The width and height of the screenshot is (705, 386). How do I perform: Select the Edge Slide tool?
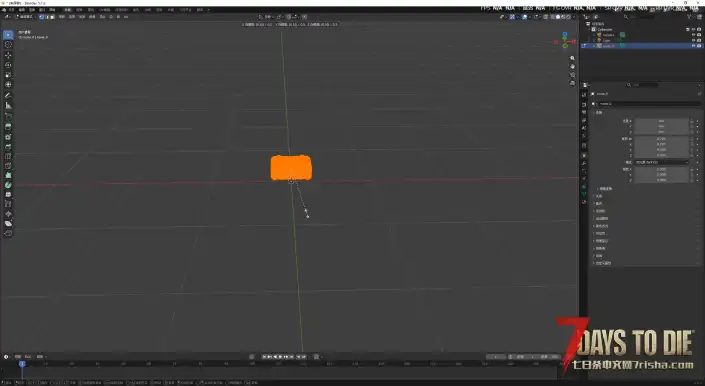coord(8,204)
